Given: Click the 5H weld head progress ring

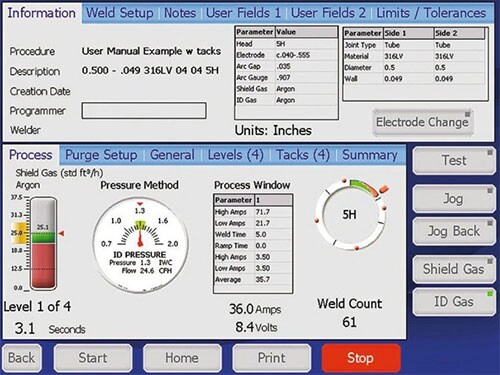Looking at the screenshot, I should coord(350,215).
